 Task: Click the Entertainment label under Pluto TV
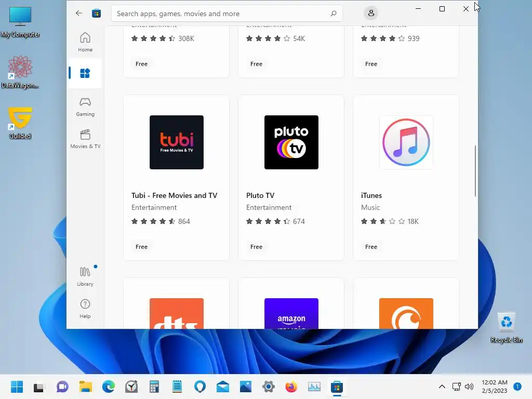point(269,207)
